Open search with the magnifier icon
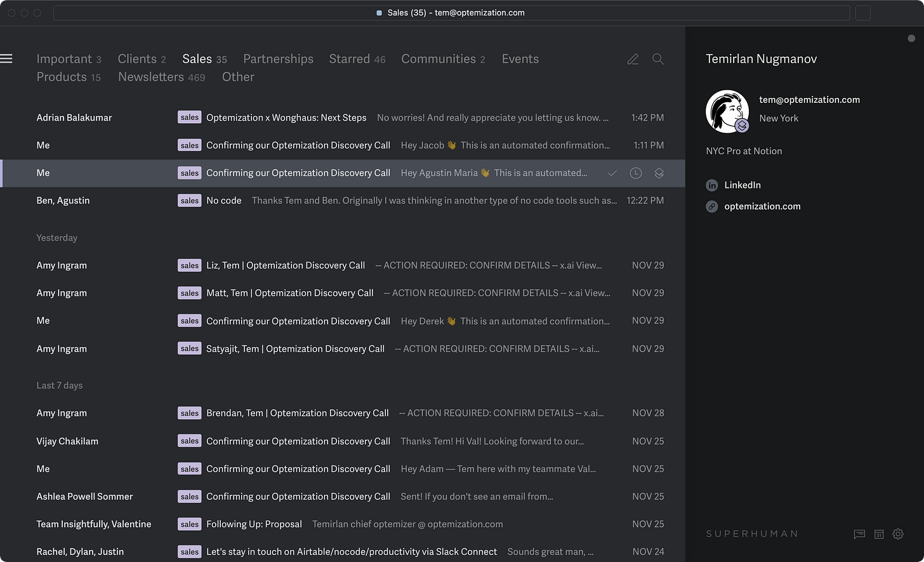 click(x=658, y=59)
